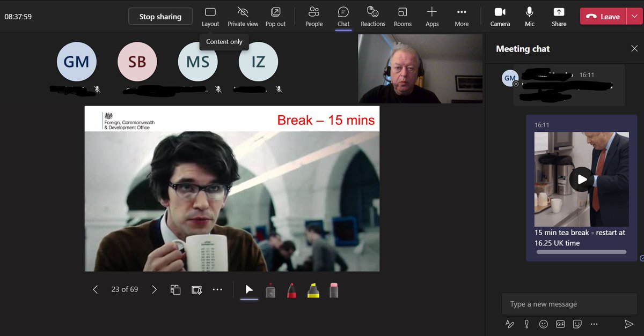Click the 15 min tea break message text

[580, 238]
